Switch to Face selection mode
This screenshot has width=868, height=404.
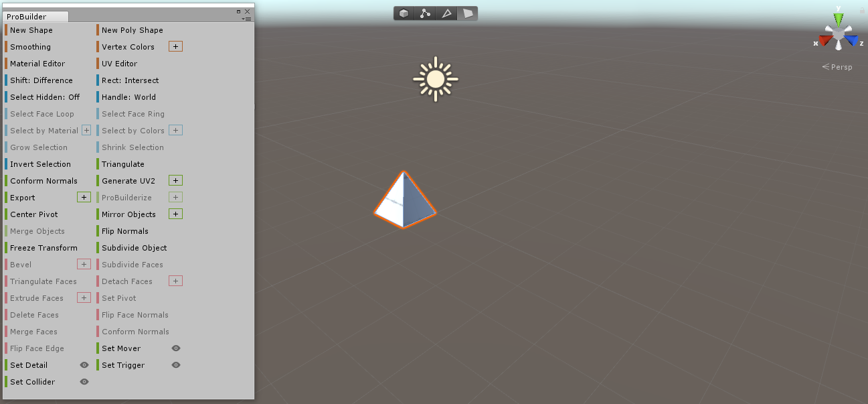tap(468, 13)
